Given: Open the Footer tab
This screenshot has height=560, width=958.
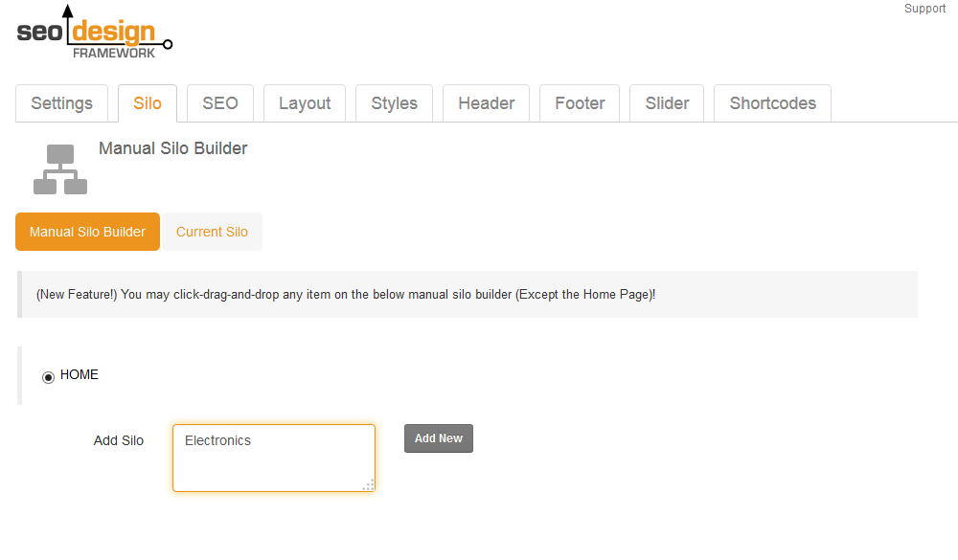Looking at the screenshot, I should (580, 103).
